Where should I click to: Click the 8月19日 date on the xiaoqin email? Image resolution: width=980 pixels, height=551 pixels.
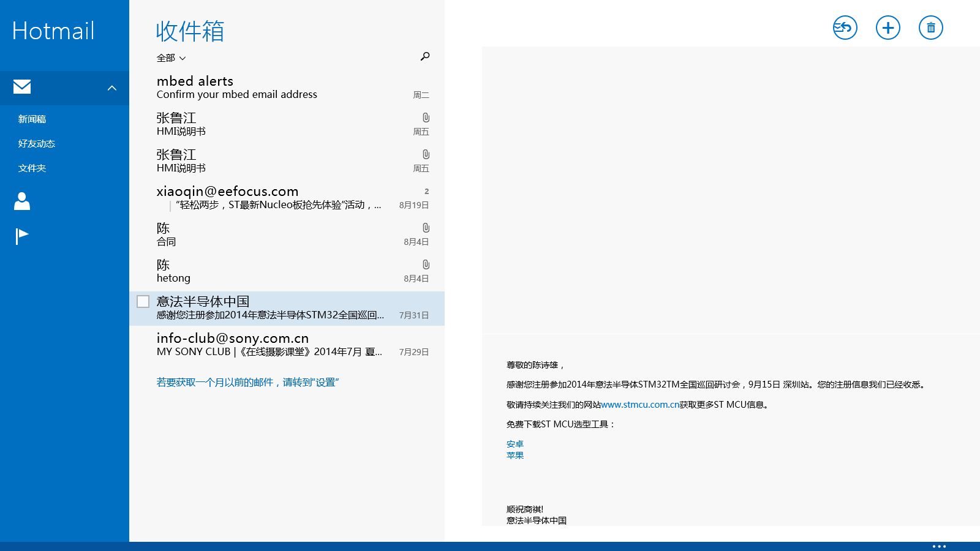pos(414,205)
